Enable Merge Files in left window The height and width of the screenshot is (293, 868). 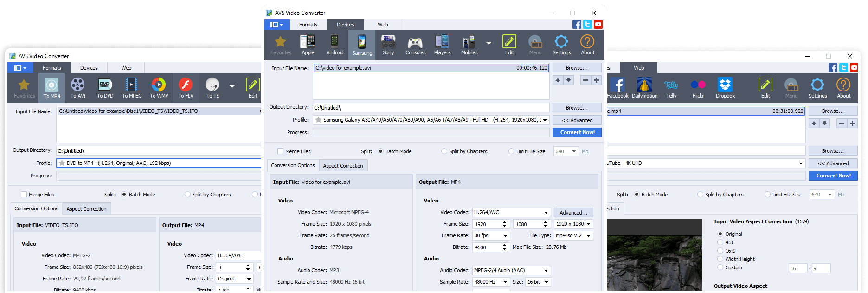pos(24,195)
